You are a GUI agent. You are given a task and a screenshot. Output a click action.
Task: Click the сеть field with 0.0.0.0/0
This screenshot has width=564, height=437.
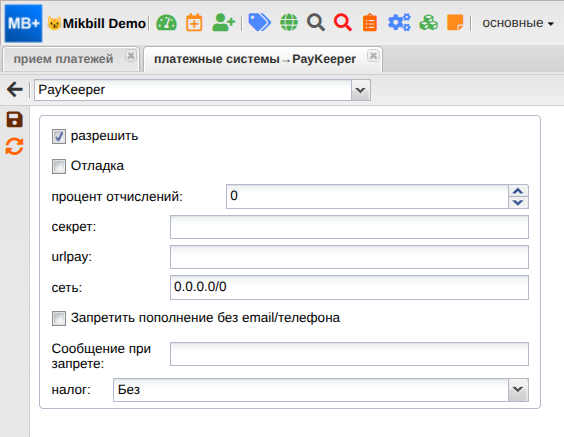point(349,287)
